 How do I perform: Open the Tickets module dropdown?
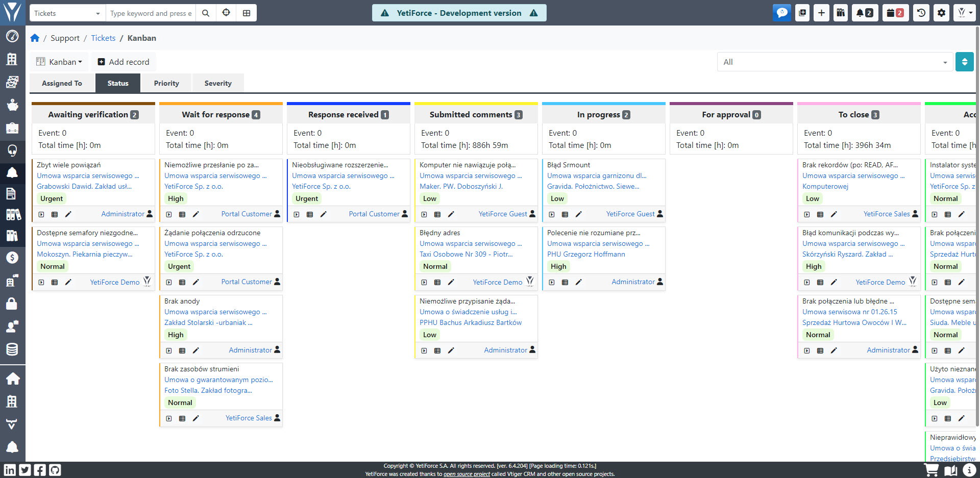[67, 13]
